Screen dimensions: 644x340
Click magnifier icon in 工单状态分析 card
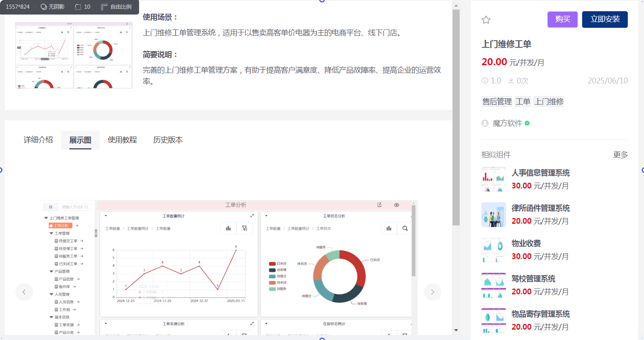click(x=405, y=228)
